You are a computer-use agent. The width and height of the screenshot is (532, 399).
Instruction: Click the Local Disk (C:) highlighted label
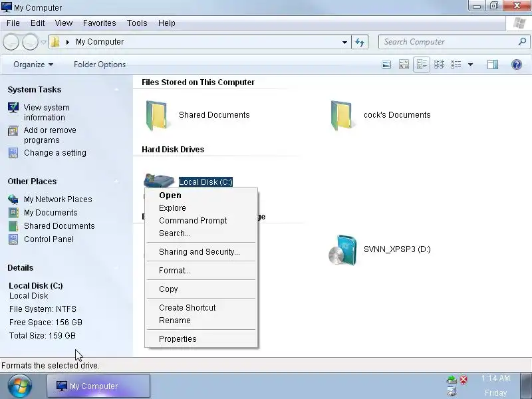pos(205,182)
